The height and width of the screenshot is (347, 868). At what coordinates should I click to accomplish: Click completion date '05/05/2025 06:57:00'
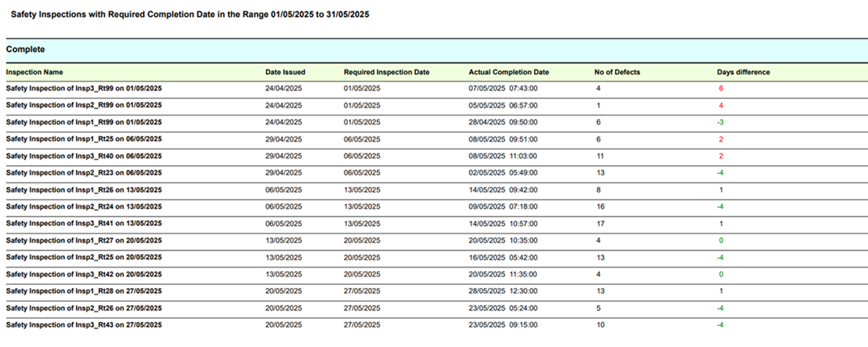point(503,105)
